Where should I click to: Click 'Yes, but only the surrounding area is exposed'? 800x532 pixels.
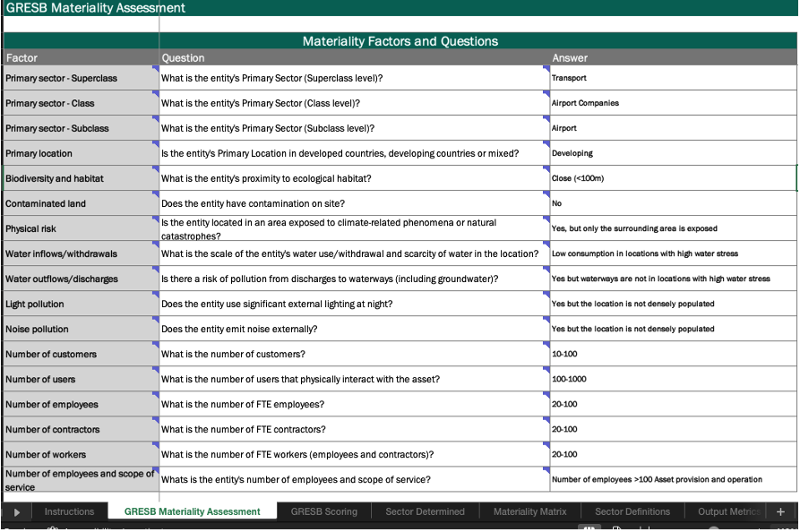674,228
